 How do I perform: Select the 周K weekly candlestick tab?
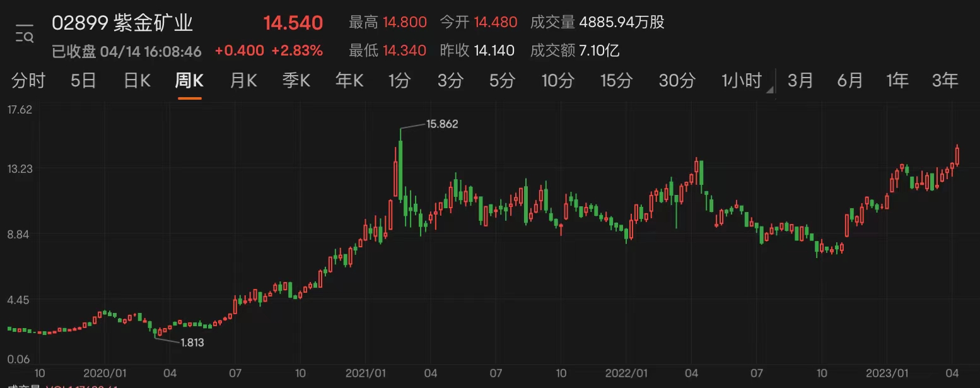(189, 80)
